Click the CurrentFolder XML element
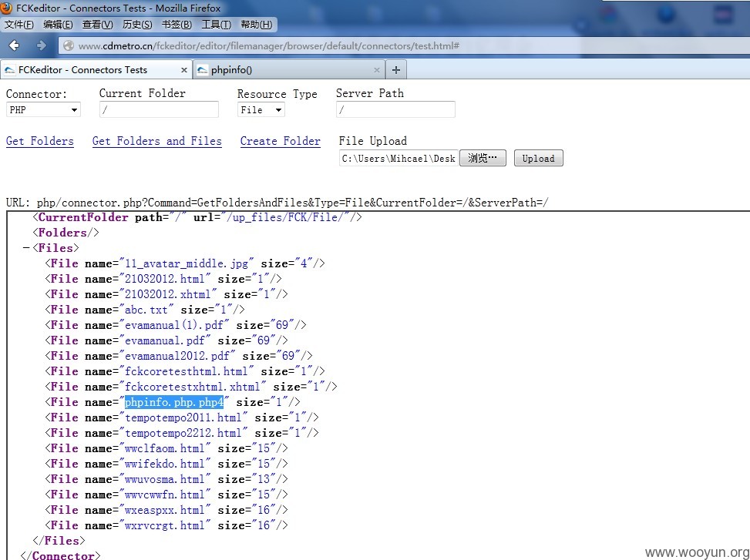 197,217
